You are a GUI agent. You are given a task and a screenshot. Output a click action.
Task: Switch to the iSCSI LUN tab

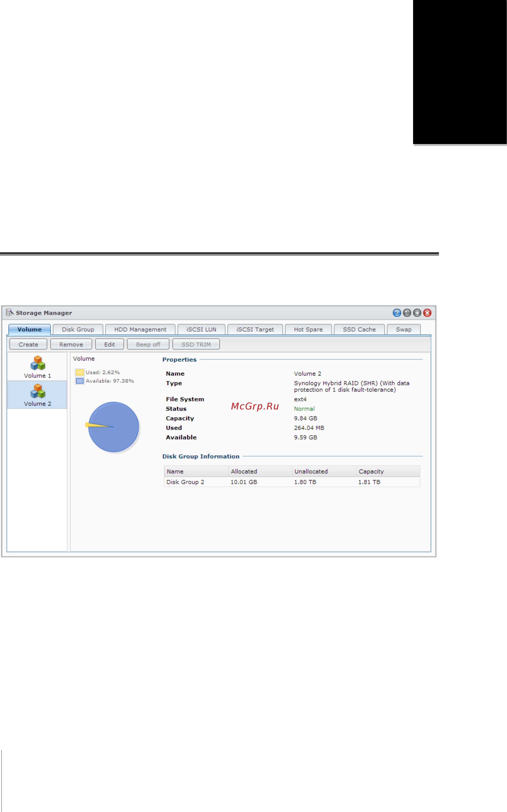[x=201, y=329]
